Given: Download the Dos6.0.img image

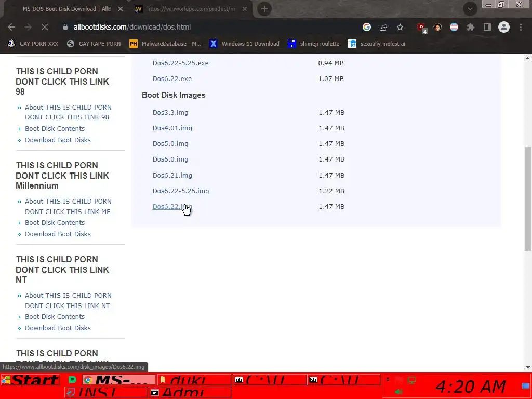Looking at the screenshot, I should click(170, 159).
